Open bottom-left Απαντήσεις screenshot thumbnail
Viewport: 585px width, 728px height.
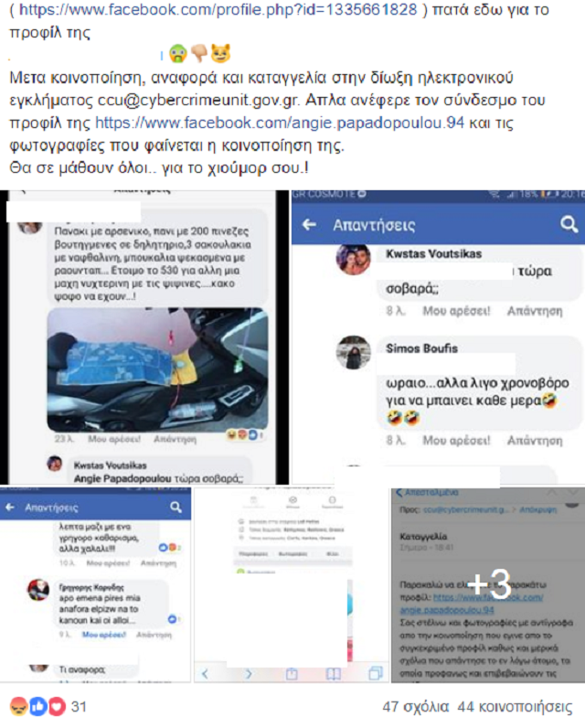click(95, 585)
